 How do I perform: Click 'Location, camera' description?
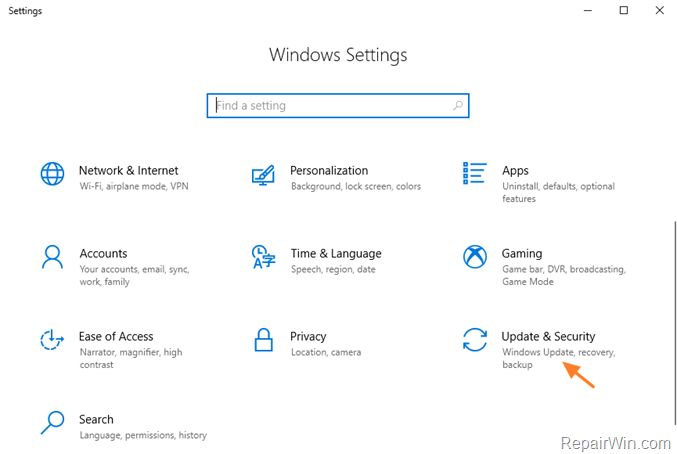(326, 352)
